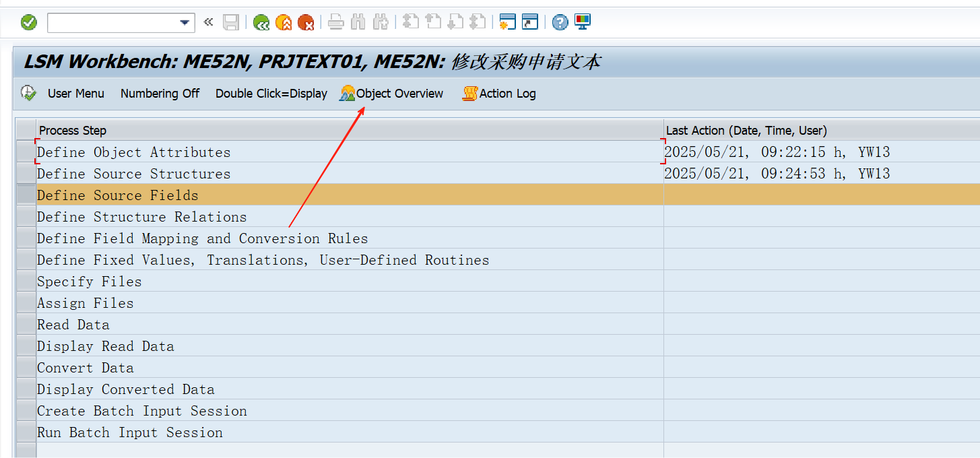
Task: Collapse the command field with the double chevron
Action: tap(208, 22)
